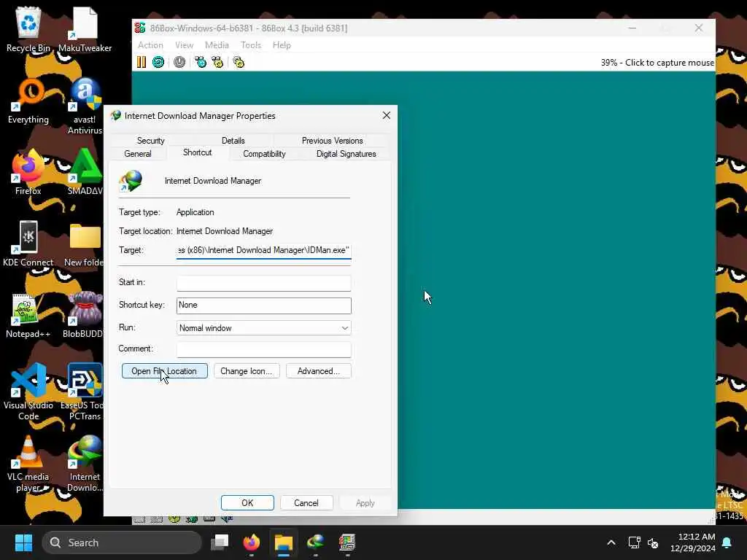The image size is (747, 560).
Task: Open the taskbar clock and date
Action: coord(693,542)
